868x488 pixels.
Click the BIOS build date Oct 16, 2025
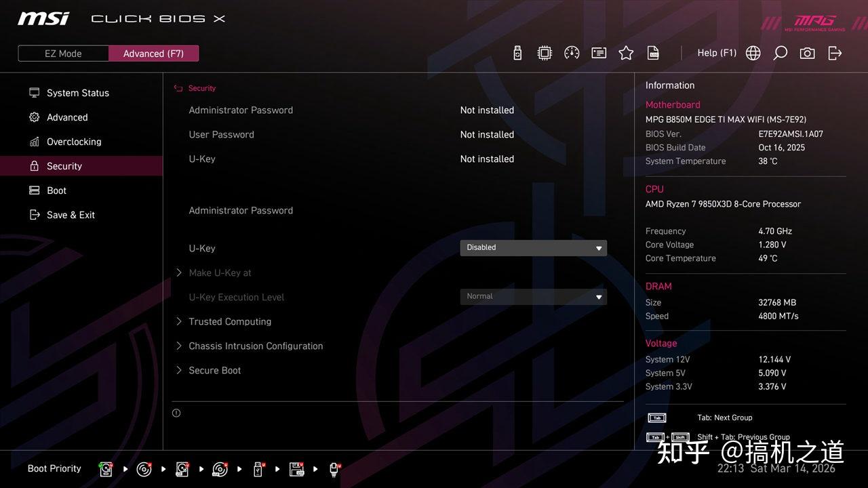(x=782, y=147)
